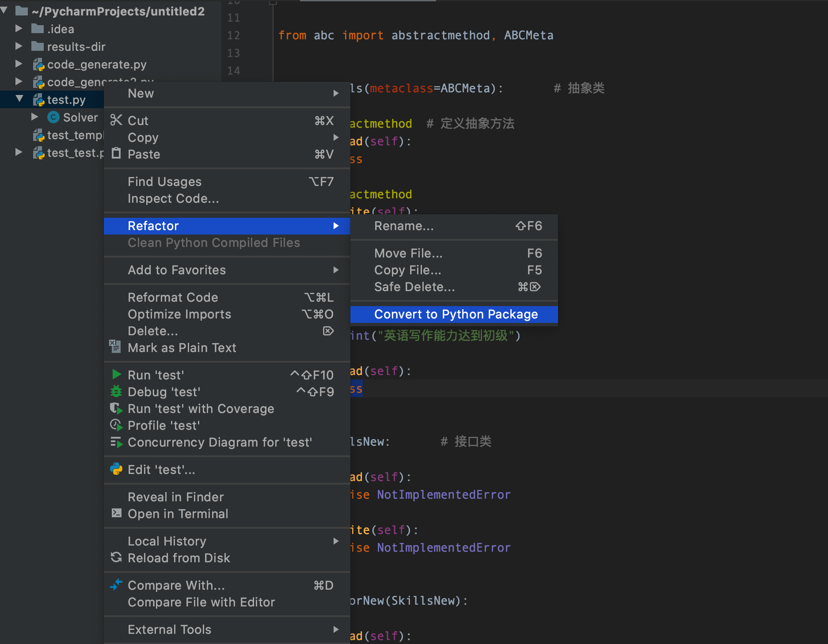The image size is (828, 644).
Task: Open the External Tools submenu
Action: 227,629
